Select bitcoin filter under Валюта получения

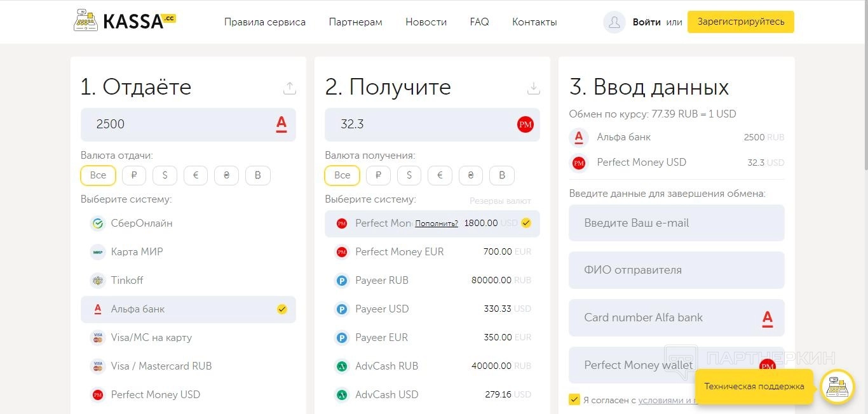pyautogui.click(x=502, y=175)
